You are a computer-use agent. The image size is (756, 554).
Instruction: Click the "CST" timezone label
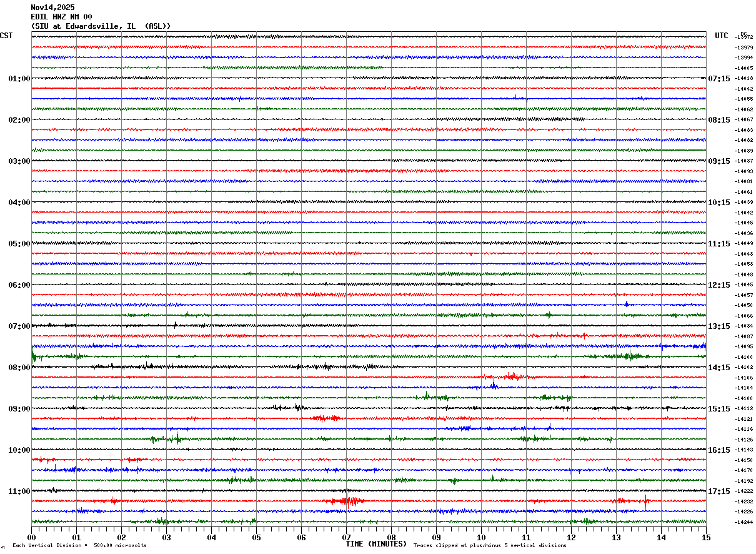(6, 36)
